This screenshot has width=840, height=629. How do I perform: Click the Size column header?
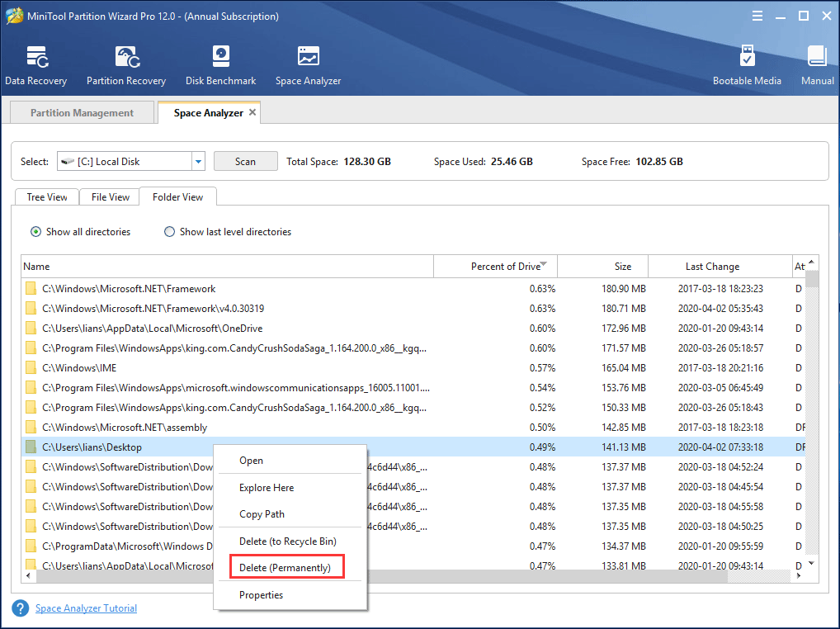(603, 267)
